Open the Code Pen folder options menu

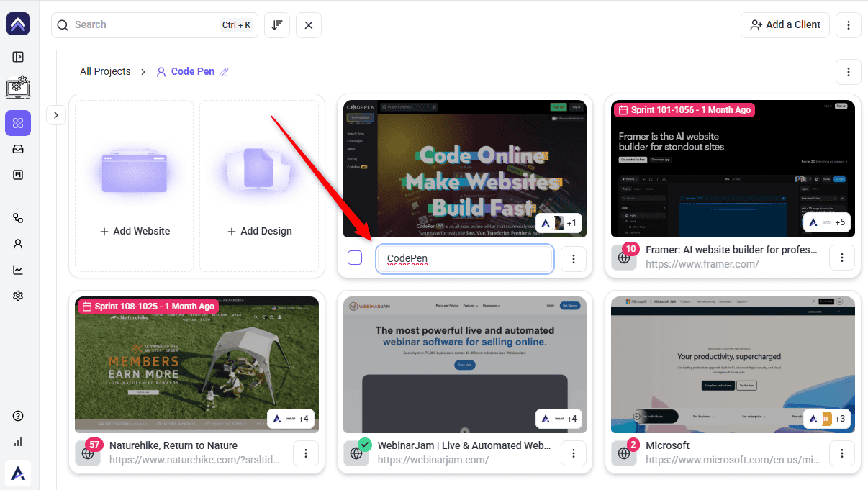[x=849, y=72]
